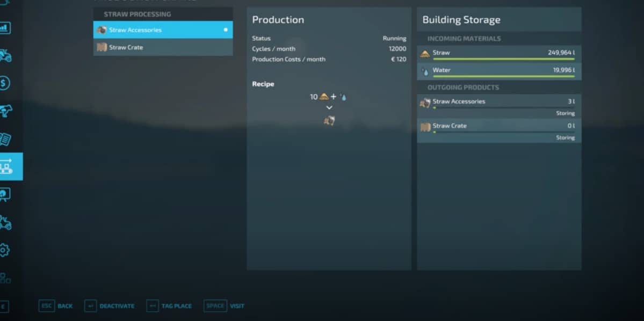644x321 pixels.
Task: Click the Tag Place button
Action: tap(169, 306)
